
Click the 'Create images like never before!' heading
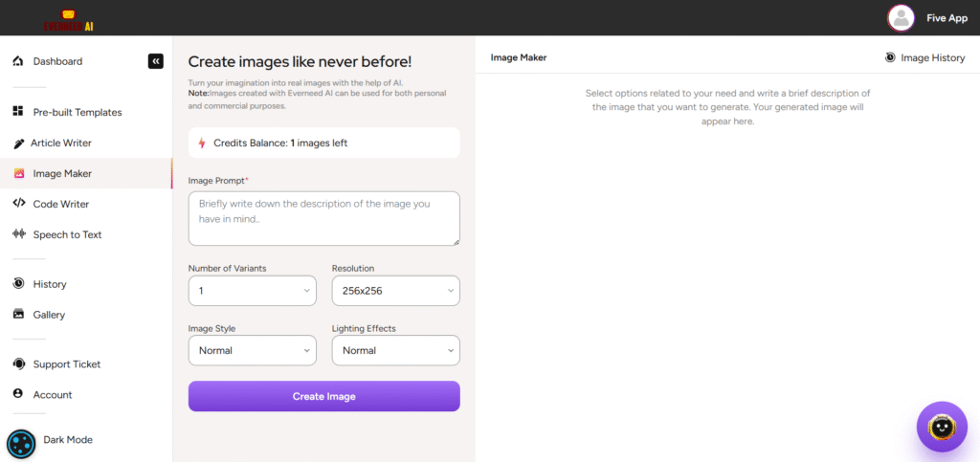[x=300, y=61]
